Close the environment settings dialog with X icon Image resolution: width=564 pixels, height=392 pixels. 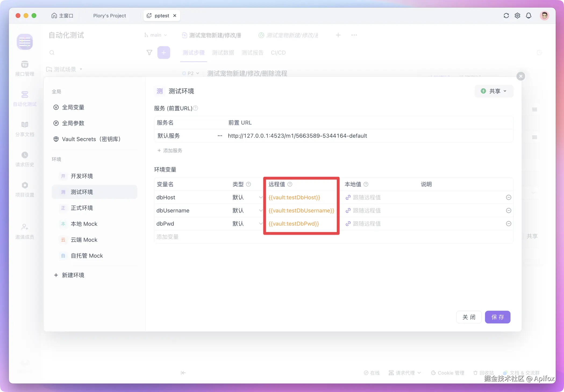pyautogui.click(x=521, y=76)
